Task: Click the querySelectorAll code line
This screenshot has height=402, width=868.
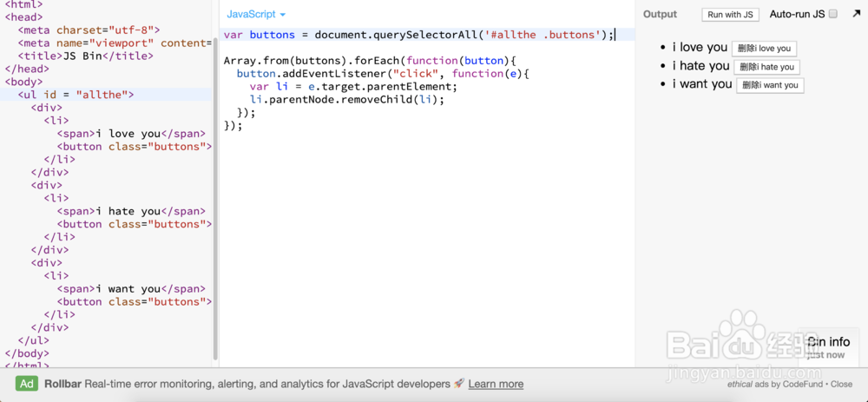Action: [x=419, y=35]
